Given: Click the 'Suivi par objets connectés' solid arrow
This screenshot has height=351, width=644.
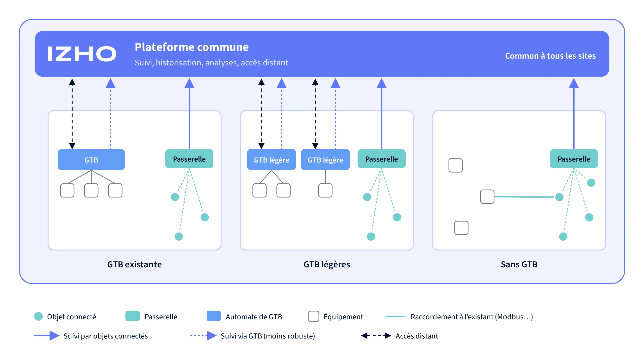Looking at the screenshot, I should 47,336.
